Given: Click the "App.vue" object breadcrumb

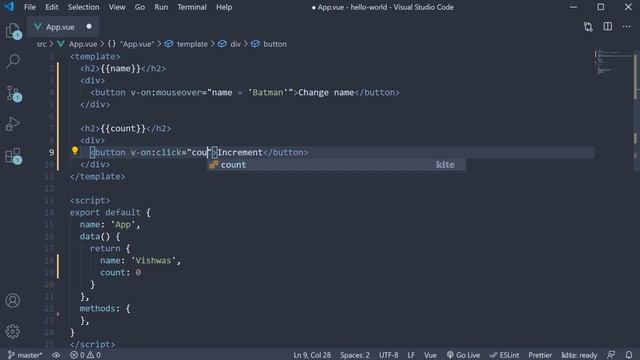Looking at the screenshot, I should click(131, 44).
